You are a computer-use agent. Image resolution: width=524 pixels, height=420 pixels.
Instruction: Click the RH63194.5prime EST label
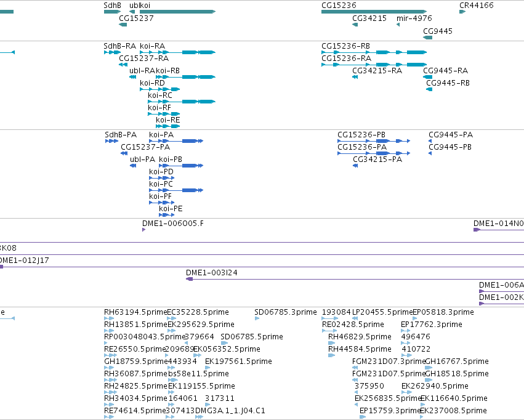pos(135,312)
